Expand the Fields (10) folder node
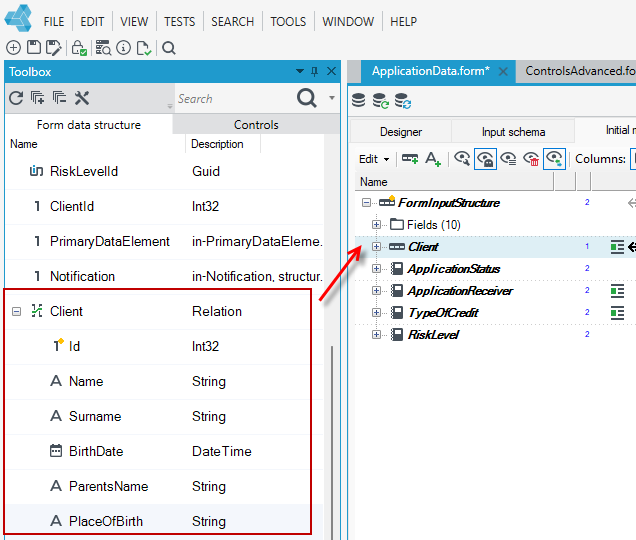This screenshot has width=636, height=540. click(376, 224)
